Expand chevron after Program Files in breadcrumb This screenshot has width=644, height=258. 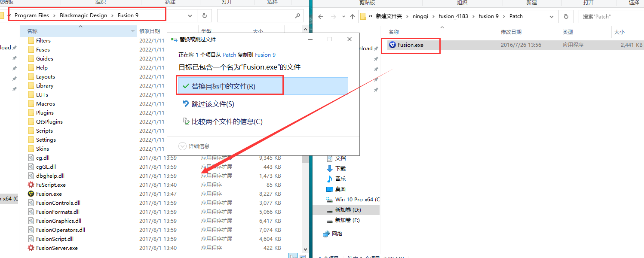tap(55, 15)
